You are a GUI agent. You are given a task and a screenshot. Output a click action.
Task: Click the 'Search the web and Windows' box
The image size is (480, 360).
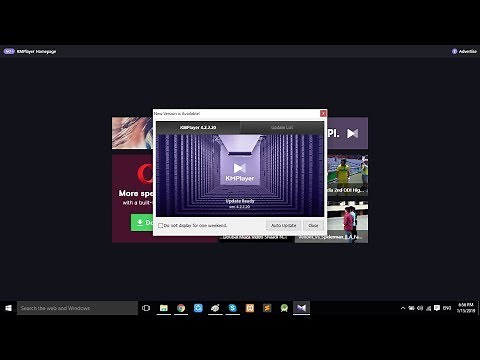[77, 308]
